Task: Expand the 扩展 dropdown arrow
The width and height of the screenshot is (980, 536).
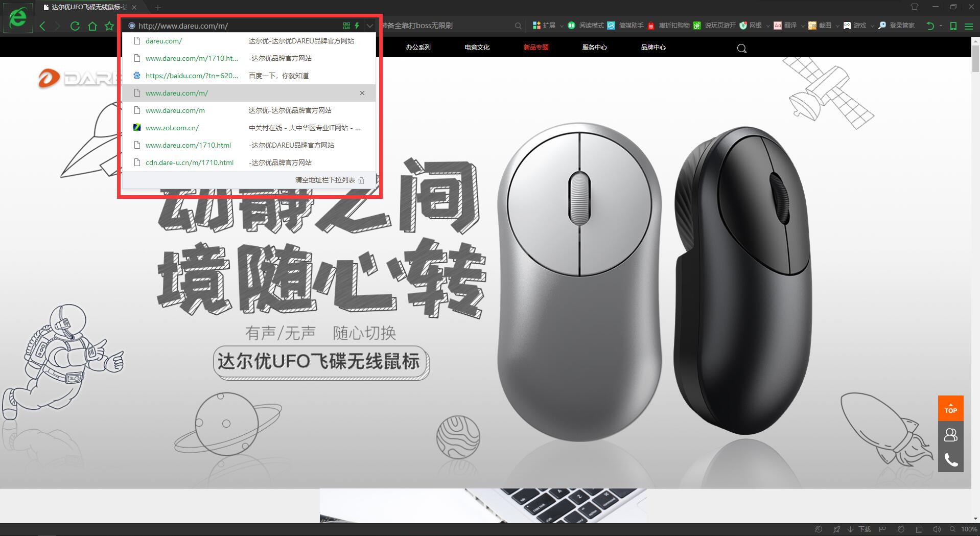Action: 562,26
